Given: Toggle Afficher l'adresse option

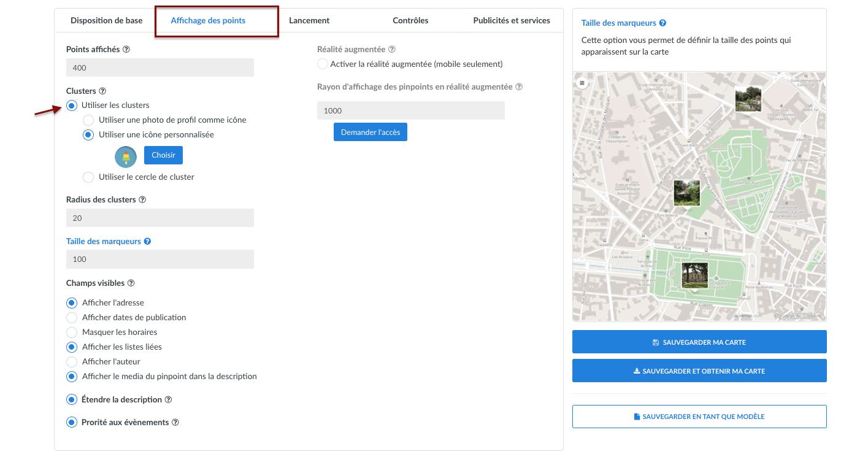Looking at the screenshot, I should [72, 303].
